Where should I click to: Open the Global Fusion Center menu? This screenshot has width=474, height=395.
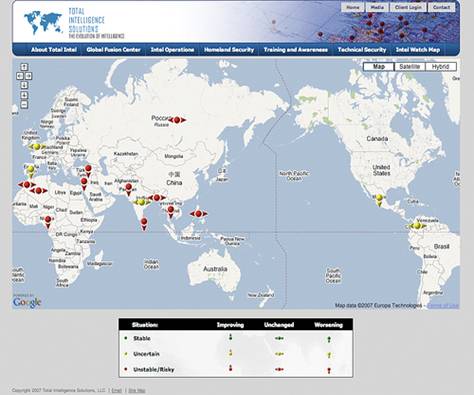tap(113, 50)
